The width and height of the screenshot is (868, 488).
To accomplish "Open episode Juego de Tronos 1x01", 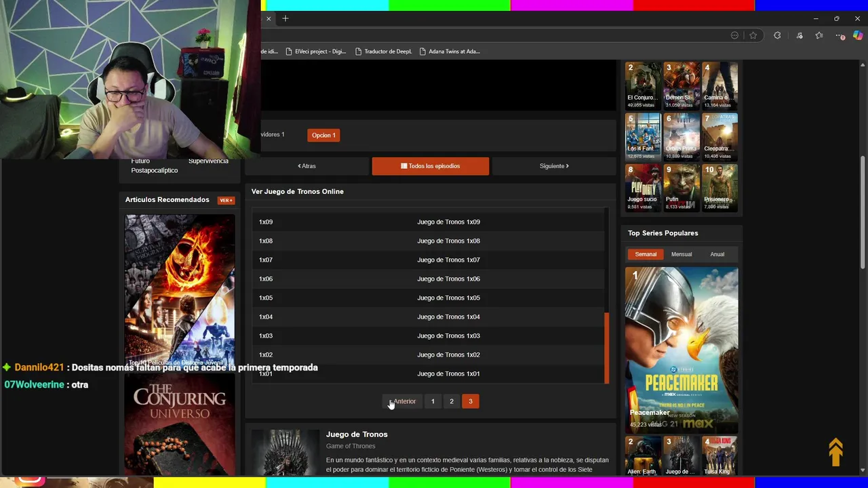I will click(428, 373).
